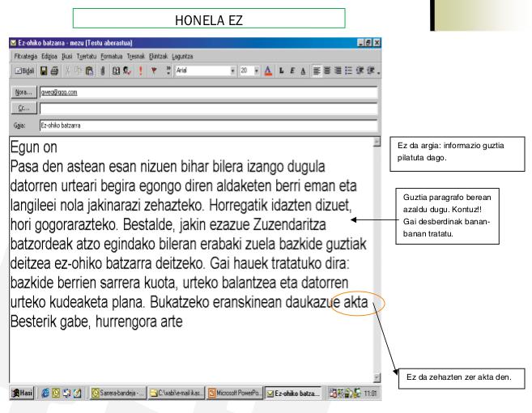Click the save disk icon

pyautogui.click(x=45, y=70)
